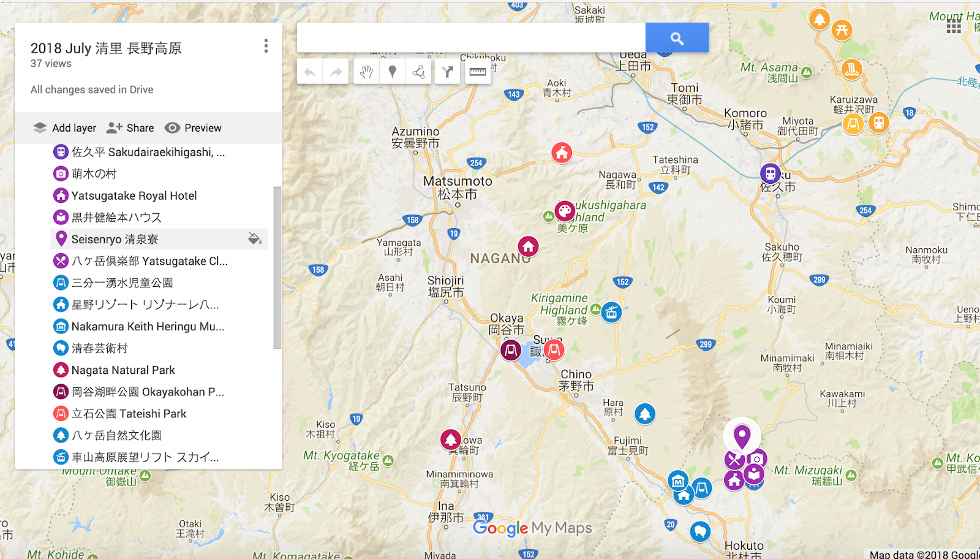This screenshot has width=980, height=559.
Task: Select the orange waterfall marker near Mt. Asama
Action: click(x=851, y=69)
